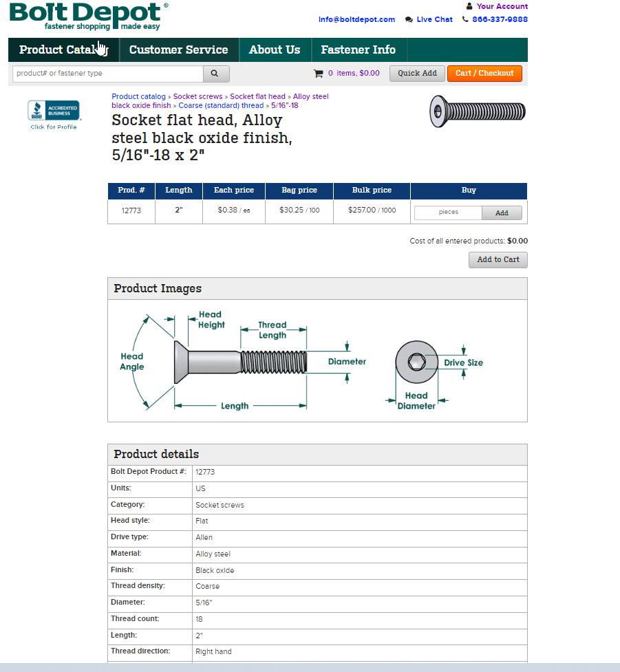This screenshot has width=620, height=672.
Task: Click the Bolt Depot logo
Action: click(x=89, y=17)
